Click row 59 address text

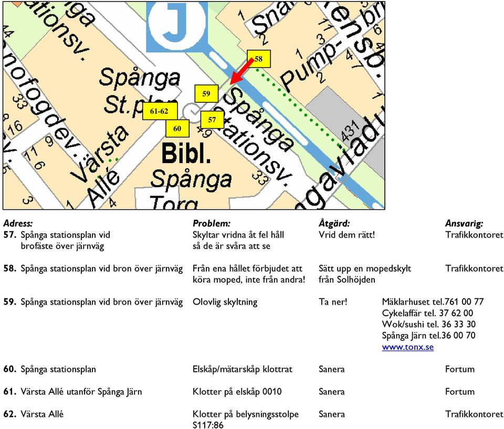tap(101, 302)
